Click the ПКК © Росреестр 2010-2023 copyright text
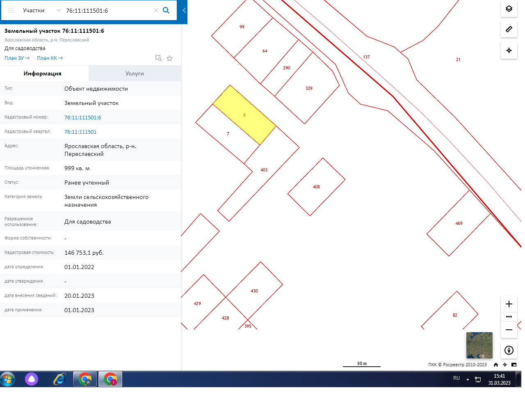 tap(457, 365)
